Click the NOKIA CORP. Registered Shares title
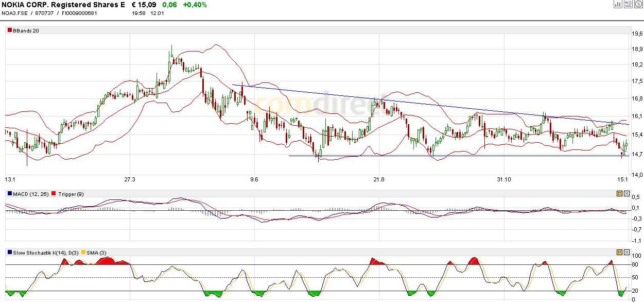 (x=63, y=5)
